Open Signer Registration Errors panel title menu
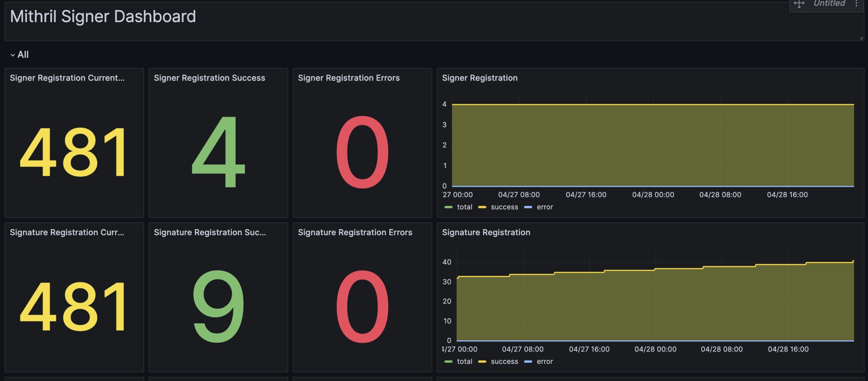This screenshot has width=868, height=381. coord(349,78)
